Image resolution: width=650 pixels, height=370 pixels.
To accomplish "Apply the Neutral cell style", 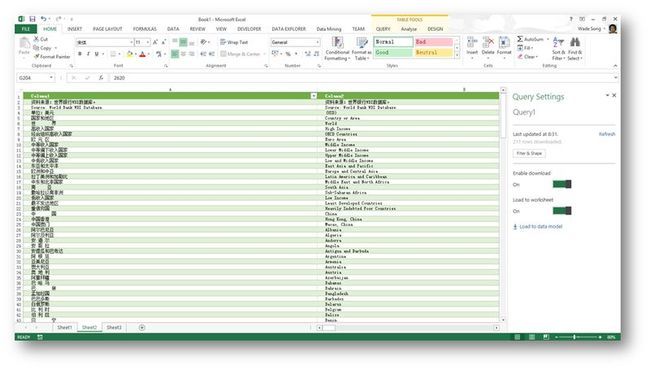I will click(x=434, y=53).
